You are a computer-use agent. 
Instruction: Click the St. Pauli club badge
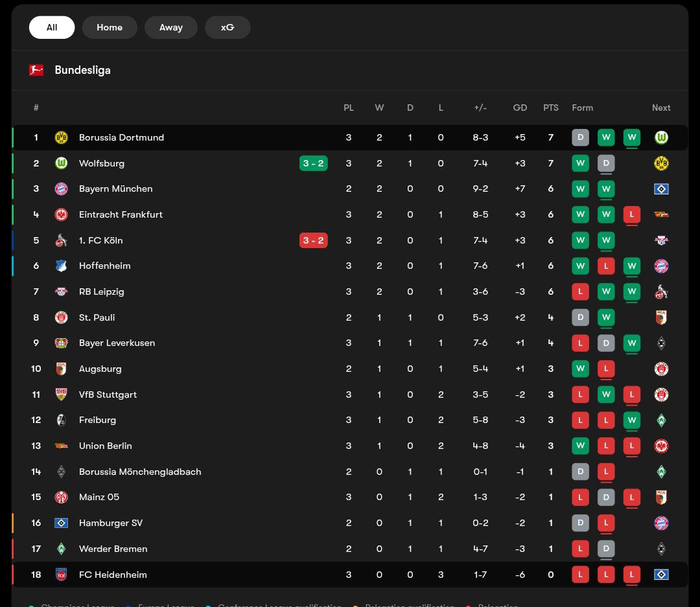click(61, 317)
